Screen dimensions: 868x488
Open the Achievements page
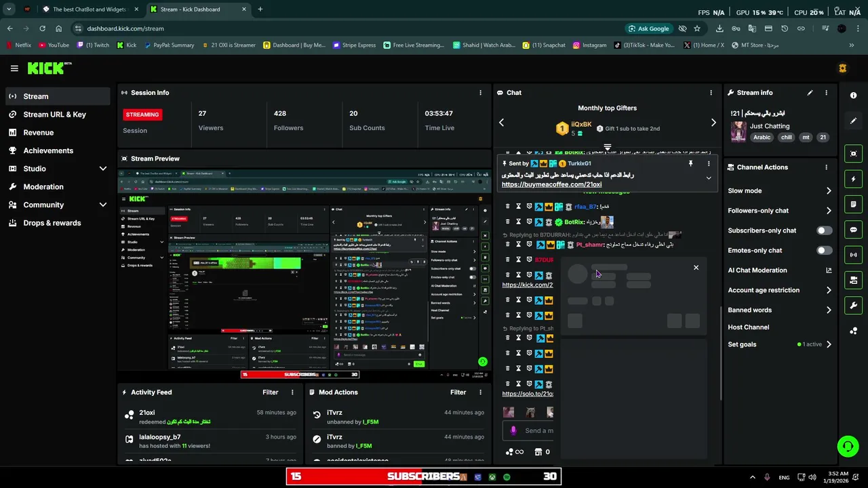(x=58, y=150)
